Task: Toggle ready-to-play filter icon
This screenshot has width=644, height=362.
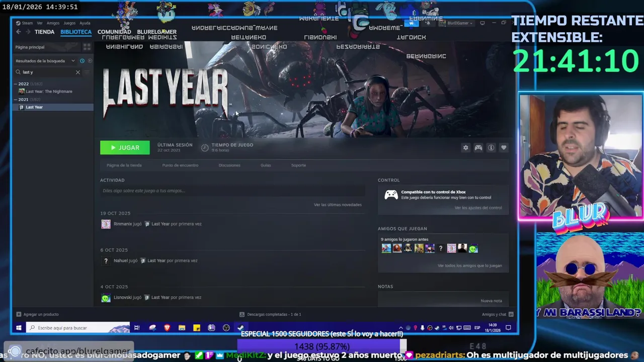Action: [x=90, y=61]
